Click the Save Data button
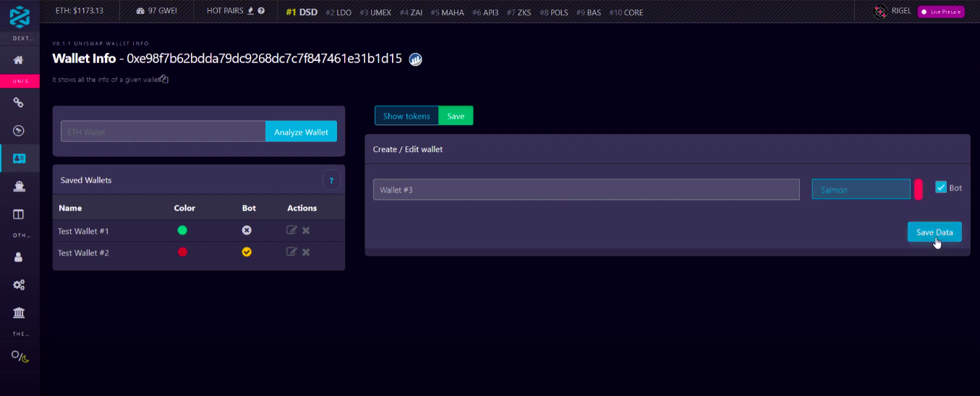This screenshot has width=980, height=396. pyautogui.click(x=934, y=232)
